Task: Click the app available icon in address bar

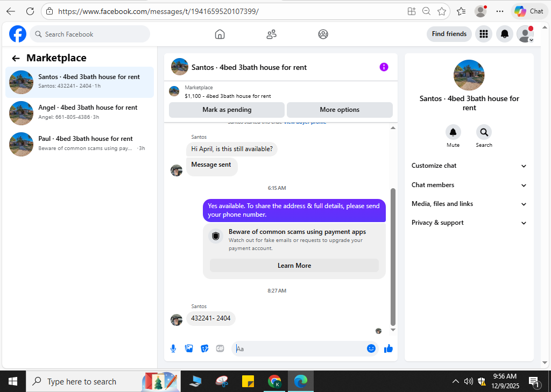Action: [x=412, y=11]
